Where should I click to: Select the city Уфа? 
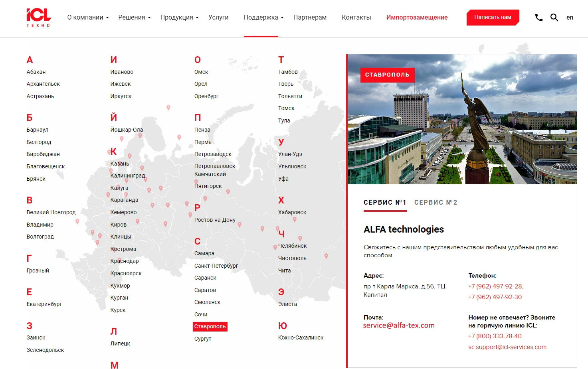283,179
